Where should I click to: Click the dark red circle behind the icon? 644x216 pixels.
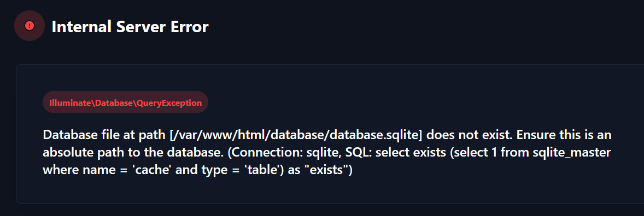click(29, 26)
